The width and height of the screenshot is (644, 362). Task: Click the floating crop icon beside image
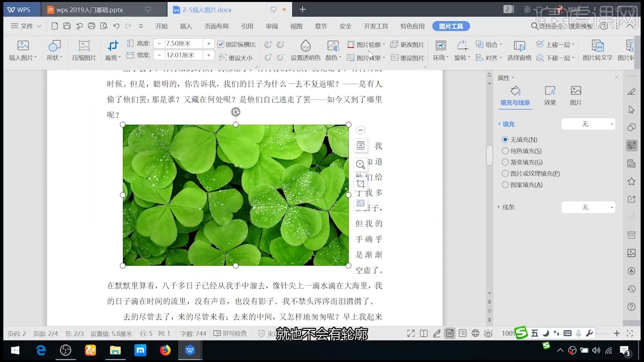360,184
